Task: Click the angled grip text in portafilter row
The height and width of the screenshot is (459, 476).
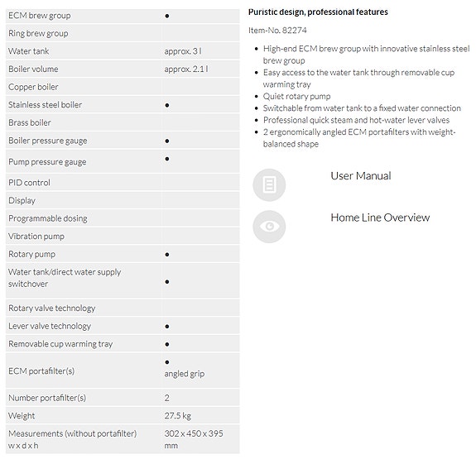Action: coord(185,374)
